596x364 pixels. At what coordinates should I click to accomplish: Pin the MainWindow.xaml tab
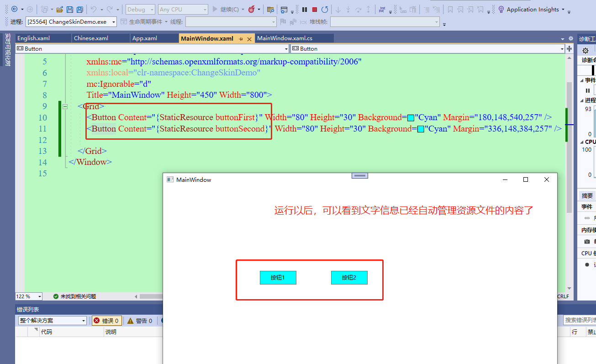coord(241,39)
